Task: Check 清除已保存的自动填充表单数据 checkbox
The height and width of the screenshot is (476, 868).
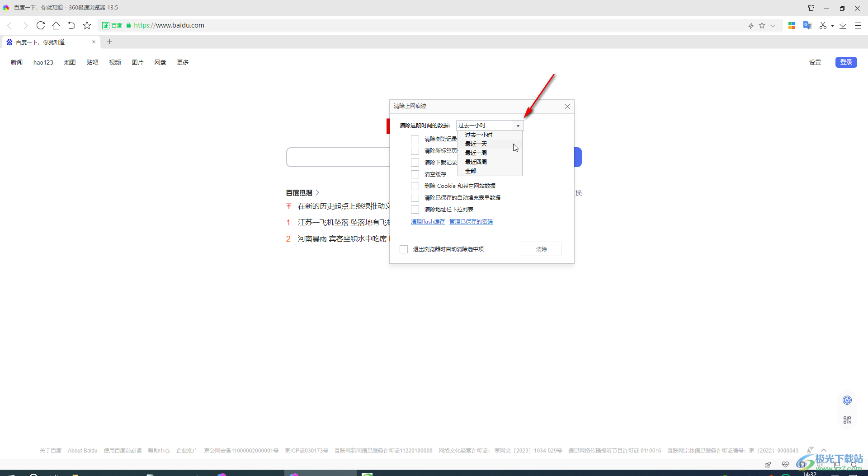Action: 415,198
